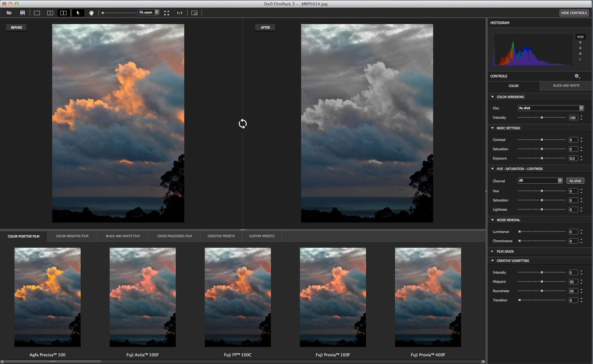The height and width of the screenshot is (364, 593).
Task: Open the Channel dropdown set to All
Action: (x=540, y=181)
